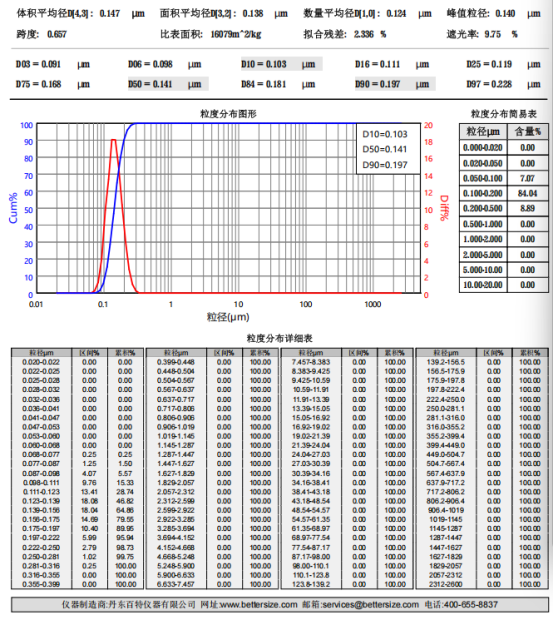
Task: Select the D97 = 0.228 entry
Action: [x=503, y=84]
